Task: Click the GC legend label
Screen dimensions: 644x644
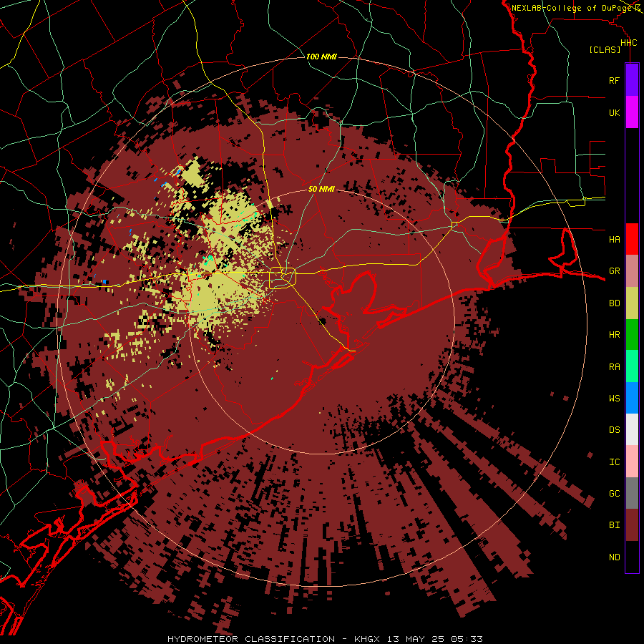Action: (614, 493)
